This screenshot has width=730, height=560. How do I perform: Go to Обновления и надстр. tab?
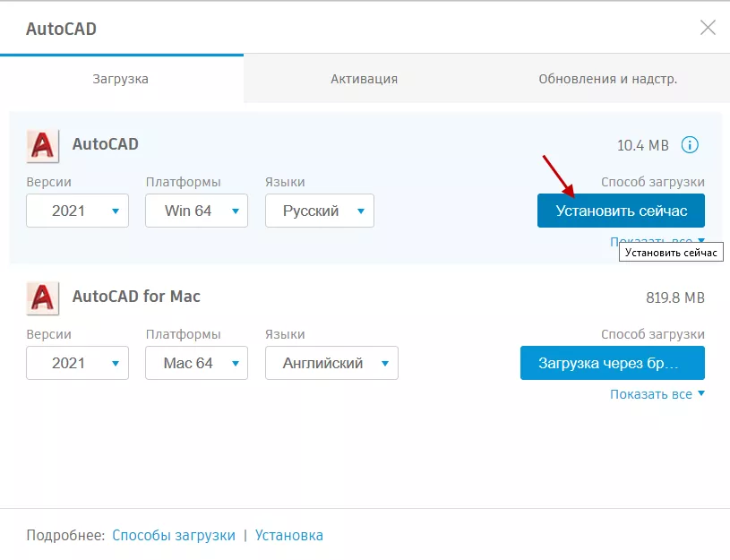[x=607, y=79]
